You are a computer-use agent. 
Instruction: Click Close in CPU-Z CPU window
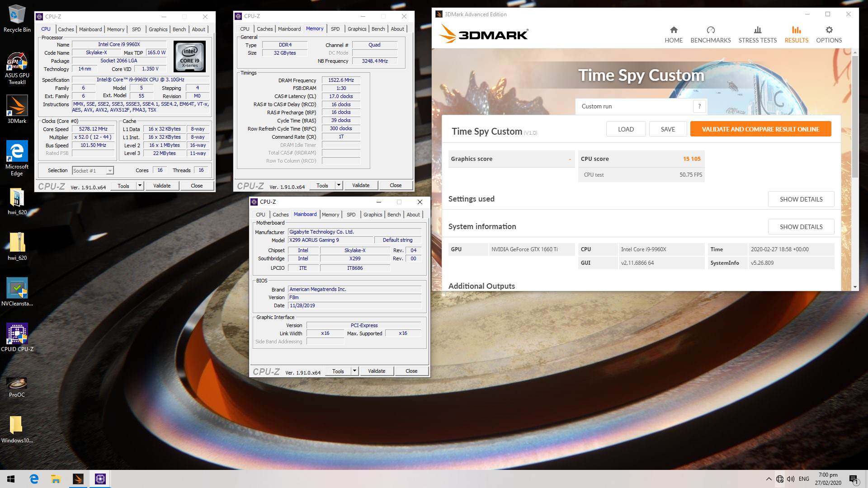pos(197,186)
